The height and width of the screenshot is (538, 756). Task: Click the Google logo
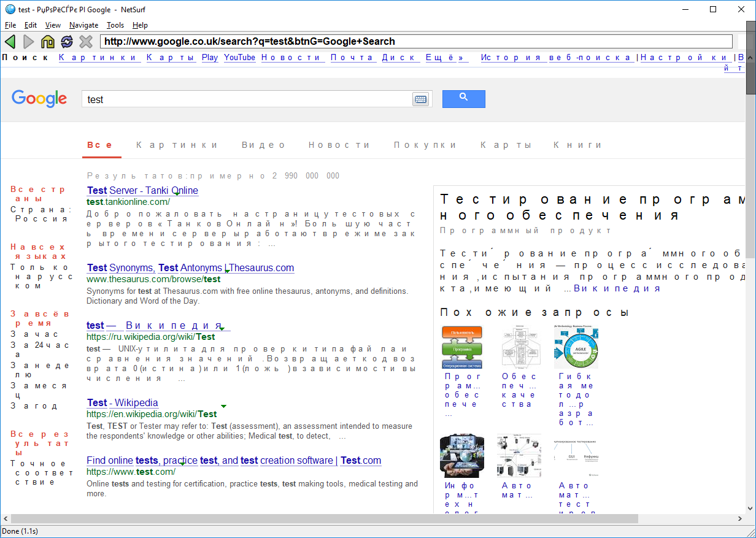[39, 99]
